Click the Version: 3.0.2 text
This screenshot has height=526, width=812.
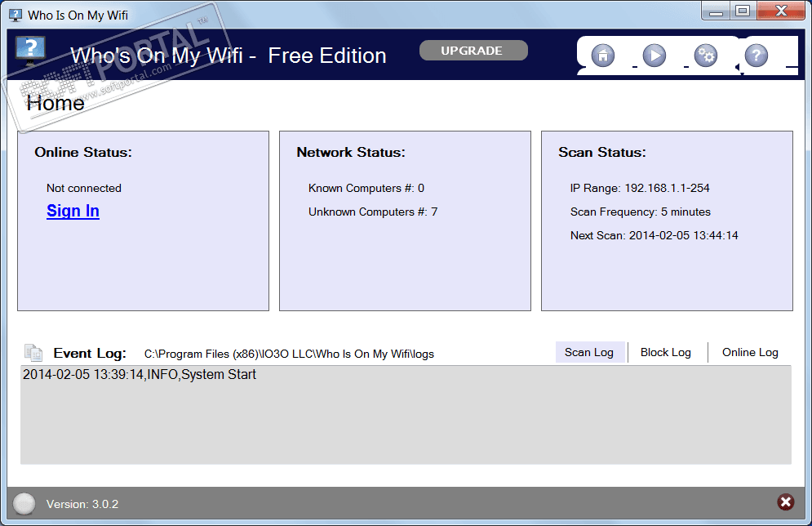click(82, 504)
